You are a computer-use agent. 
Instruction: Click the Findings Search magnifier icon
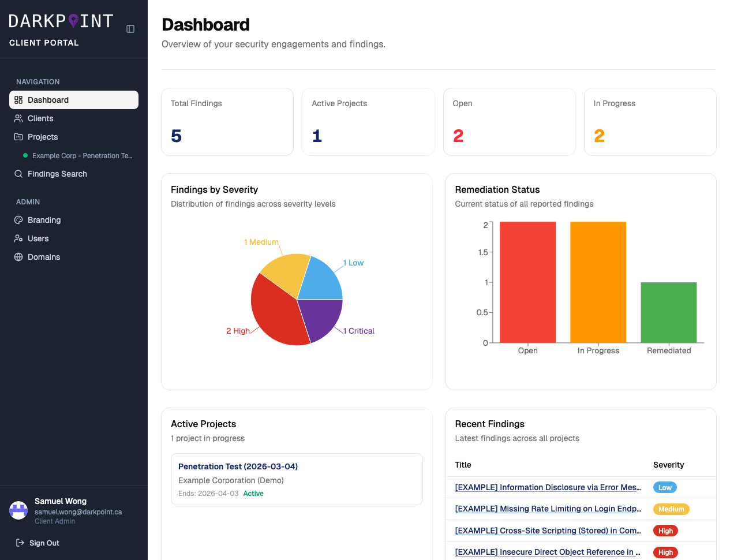click(x=18, y=174)
